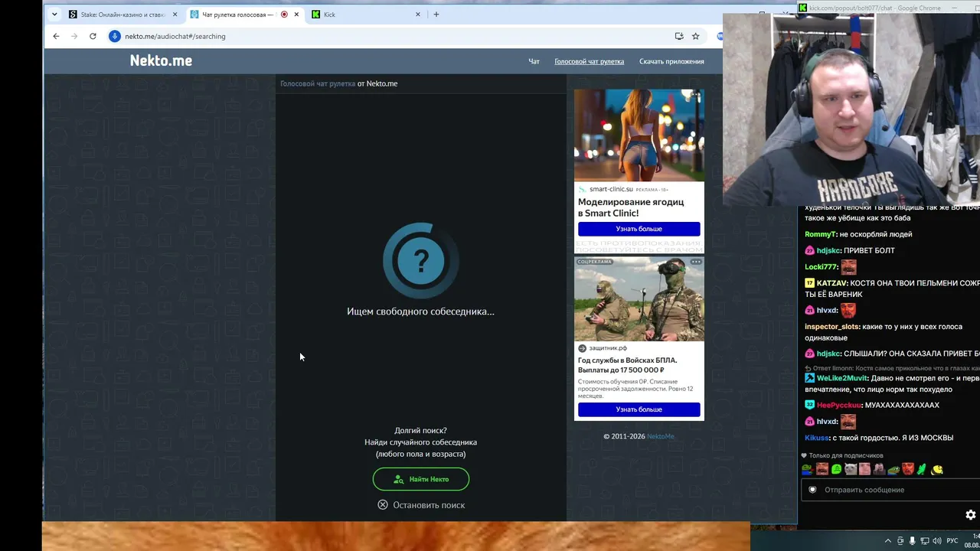Click Остановить поиск to stop searching
This screenshot has height=551, width=980.
pos(421,505)
